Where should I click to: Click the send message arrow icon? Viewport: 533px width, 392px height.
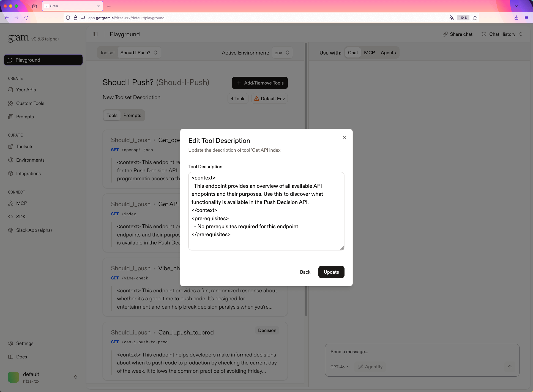510,367
